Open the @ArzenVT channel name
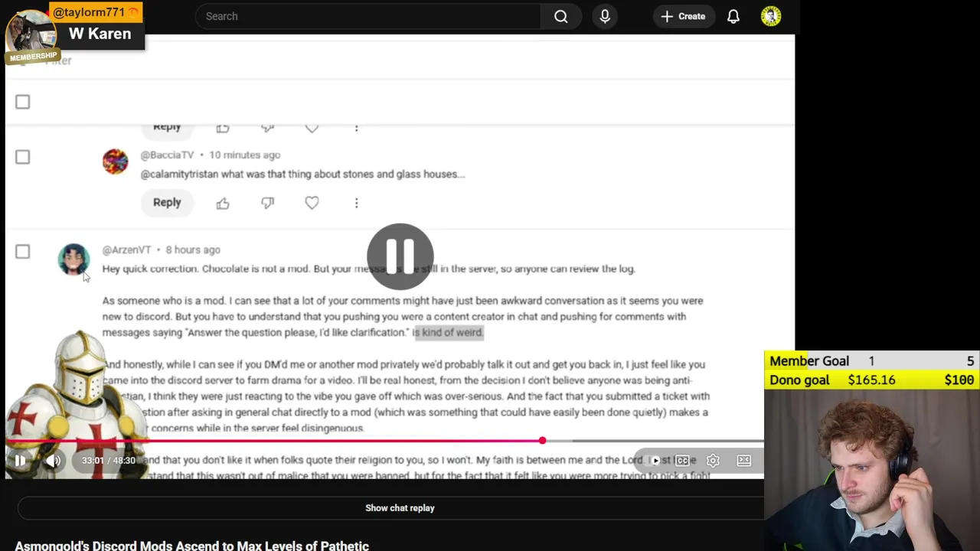This screenshot has height=551, width=980. click(126, 249)
